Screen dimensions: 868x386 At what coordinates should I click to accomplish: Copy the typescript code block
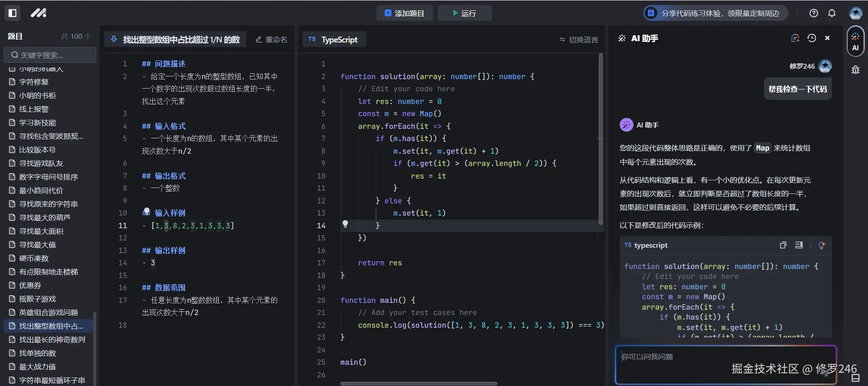[x=783, y=245]
